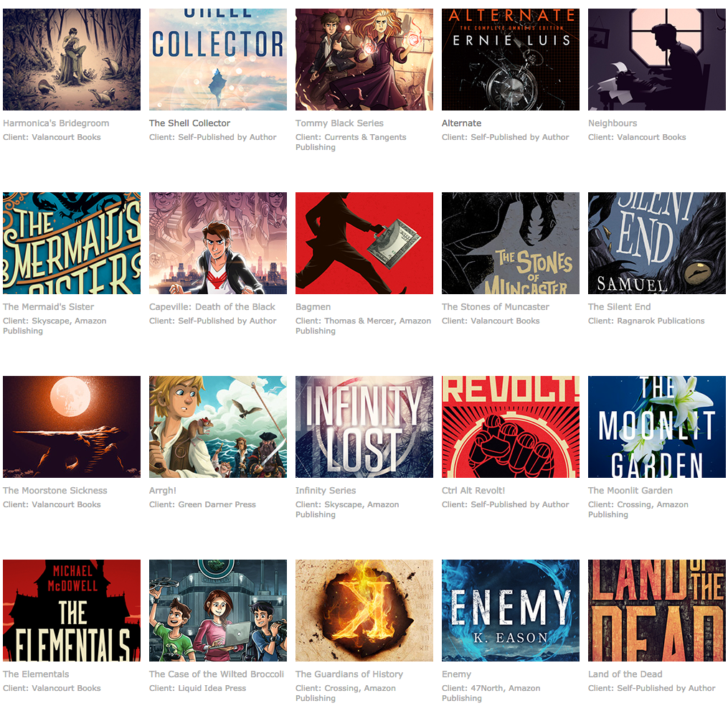728x711 pixels.
Task: Click the Harmonica's Bridegroom title link
Action: click(x=56, y=123)
